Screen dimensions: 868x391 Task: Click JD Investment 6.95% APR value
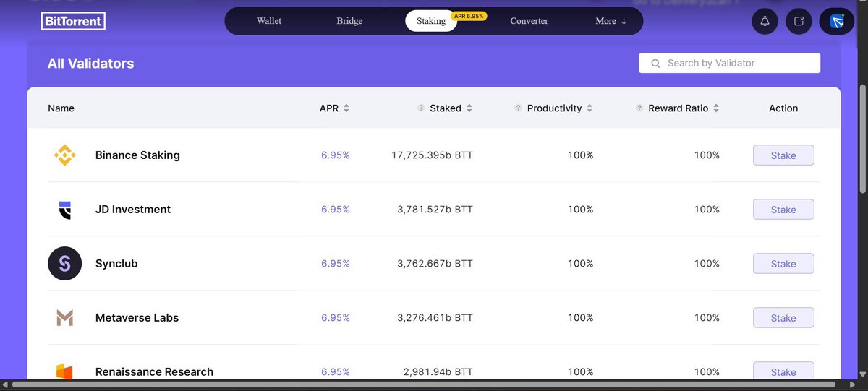[x=336, y=210]
